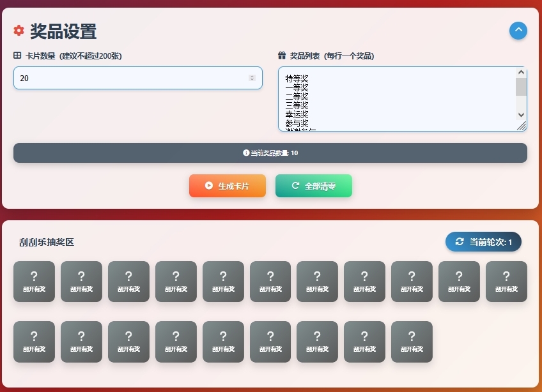Click the gift icon beside 奖品列表
The height and width of the screenshot is (392, 542).
coord(282,56)
